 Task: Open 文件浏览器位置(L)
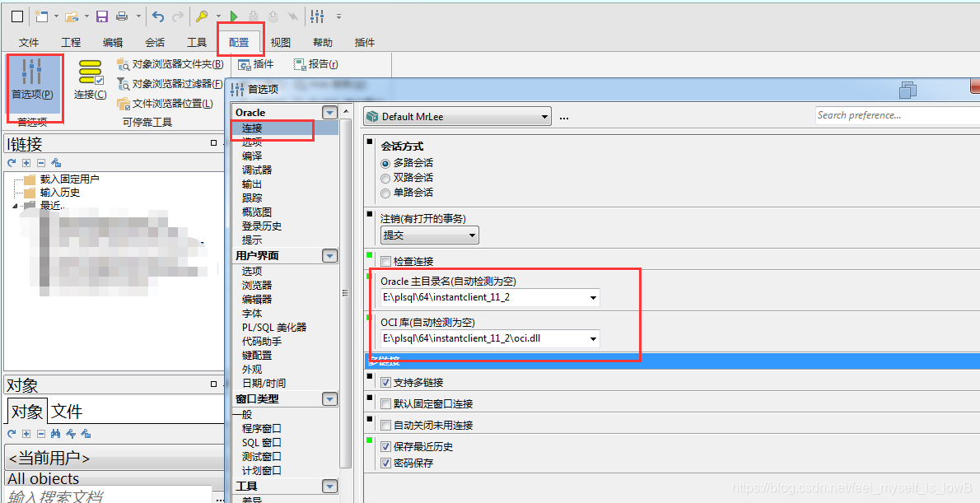[165, 104]
